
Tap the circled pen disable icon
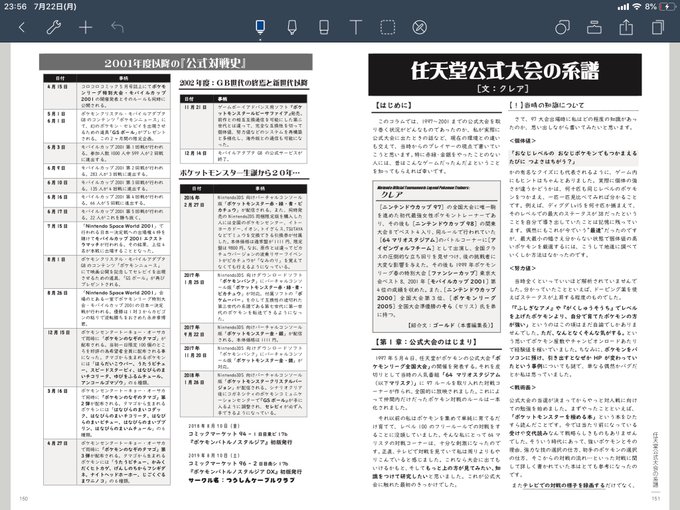[419, 27]
